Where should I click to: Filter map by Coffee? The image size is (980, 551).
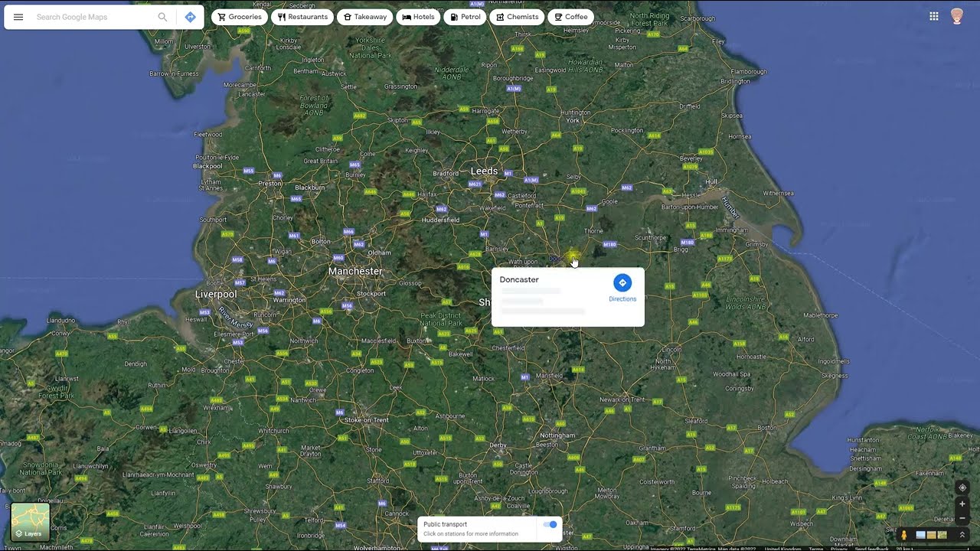pos(571,17)
